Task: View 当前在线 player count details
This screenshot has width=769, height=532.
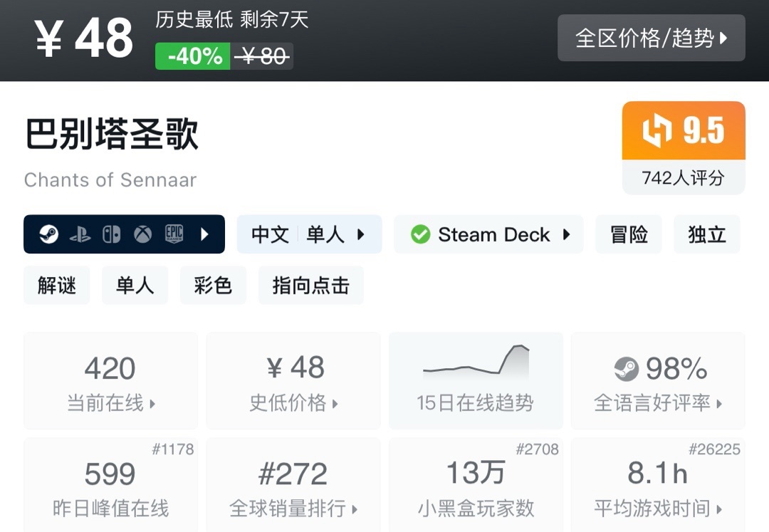Action: pyautogui.click(x=110, y=381)
